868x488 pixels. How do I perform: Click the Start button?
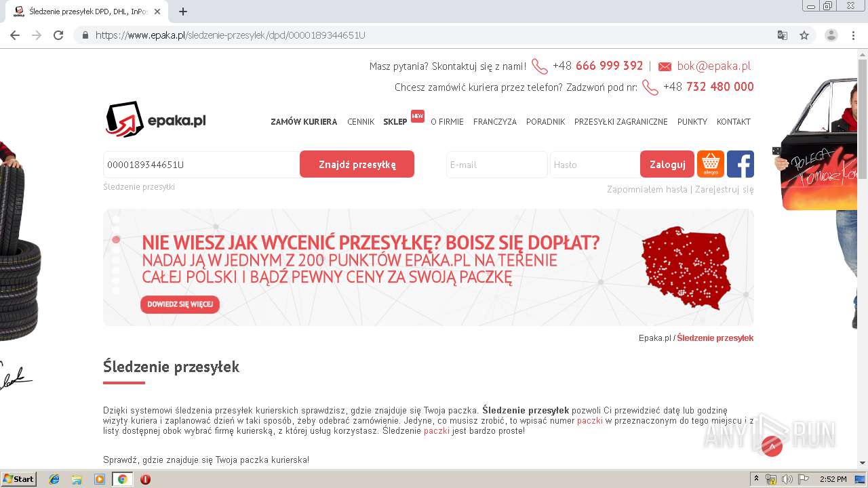(x=18, y=479)
